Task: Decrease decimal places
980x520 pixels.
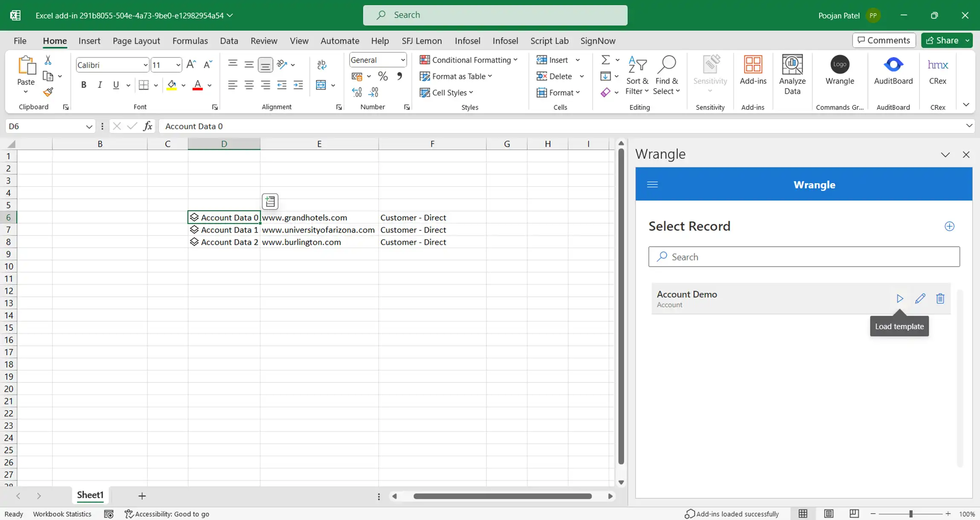Action: tap(373, 92)
